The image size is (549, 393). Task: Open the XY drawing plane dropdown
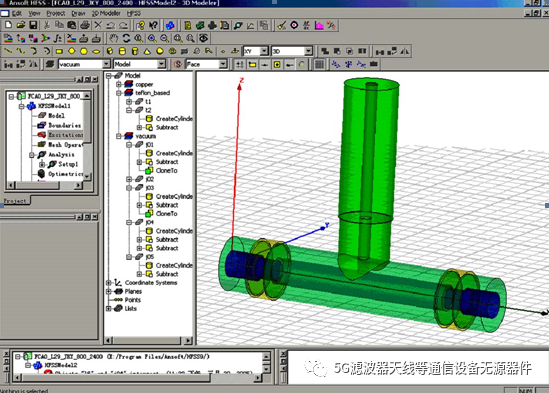pos(264,51)
